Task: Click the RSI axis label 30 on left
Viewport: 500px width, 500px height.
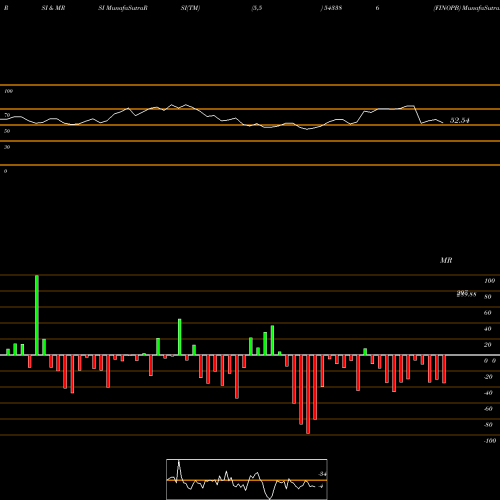Action: (x=7, y=147)
